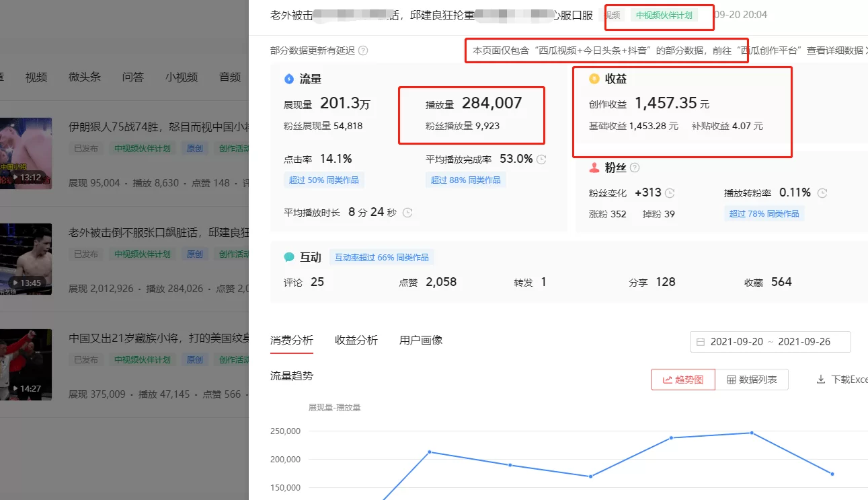This screenshot has width=868, height=500.
Task: Select the 微头条 tab
Action: 83,77
